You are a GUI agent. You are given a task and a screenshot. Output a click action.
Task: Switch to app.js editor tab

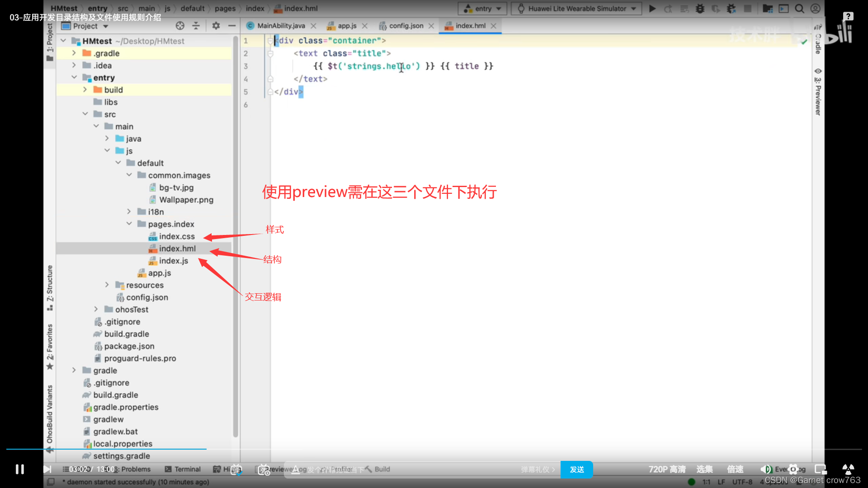point(347,26)
